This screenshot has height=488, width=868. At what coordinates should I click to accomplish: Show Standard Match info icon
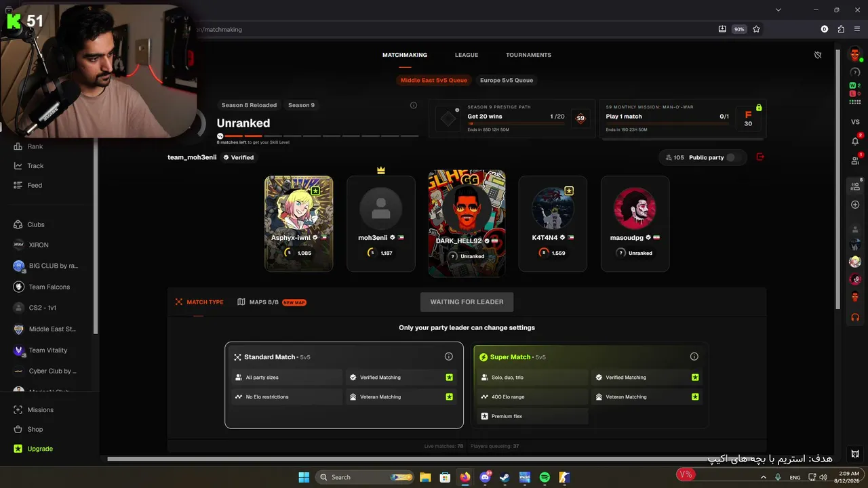(448, 357)
